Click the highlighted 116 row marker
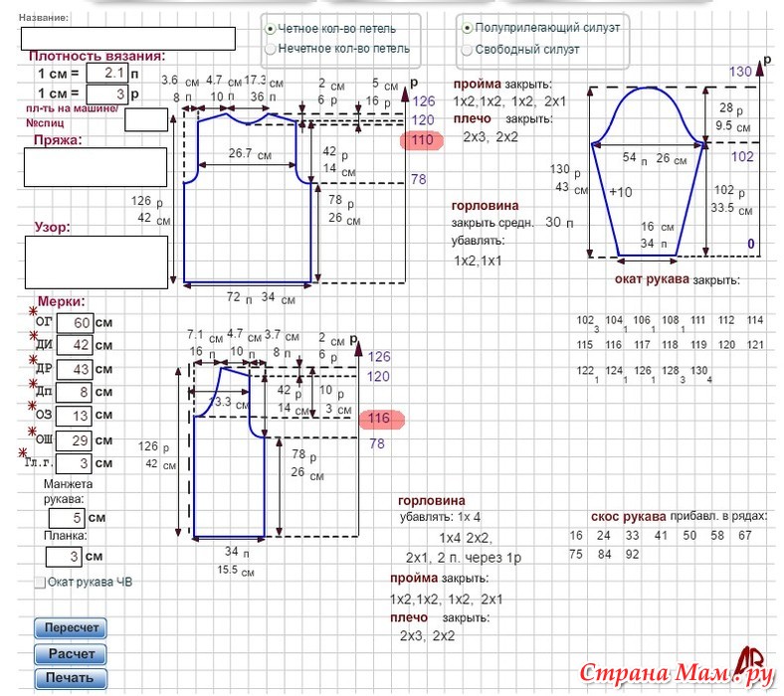784x696 pixels. point(382,419)
